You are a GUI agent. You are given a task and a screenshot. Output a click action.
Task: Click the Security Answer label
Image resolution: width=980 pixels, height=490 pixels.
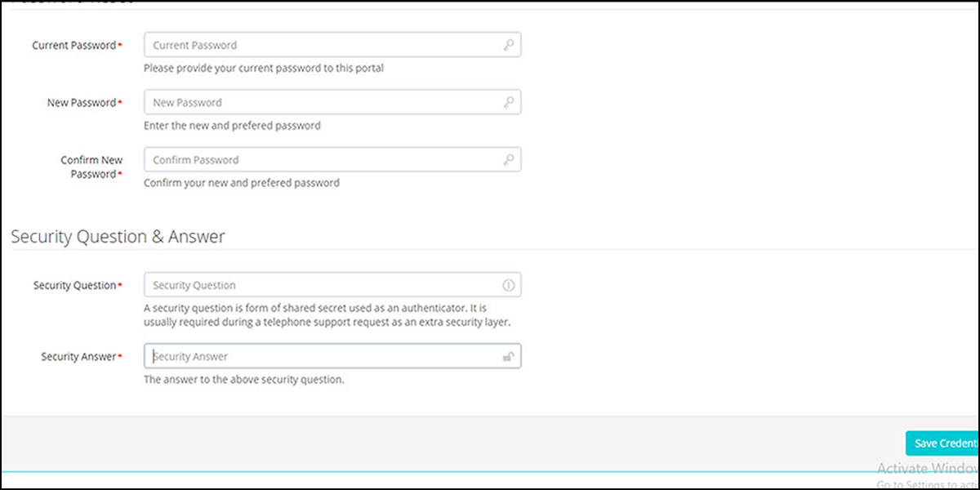coord(78,357)
